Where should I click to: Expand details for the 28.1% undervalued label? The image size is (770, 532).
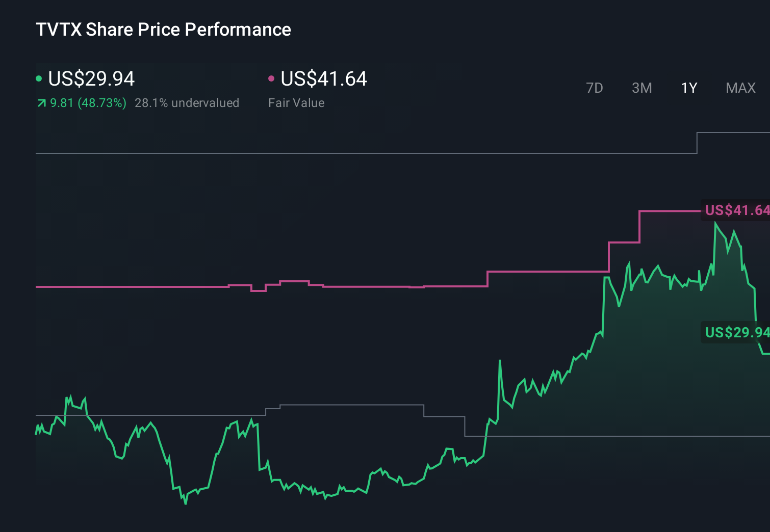pos(187,103)
